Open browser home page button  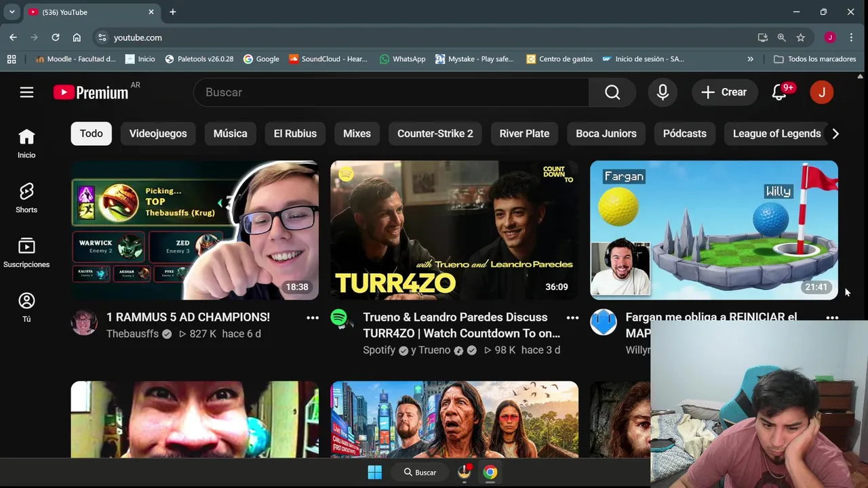(77, 37)
